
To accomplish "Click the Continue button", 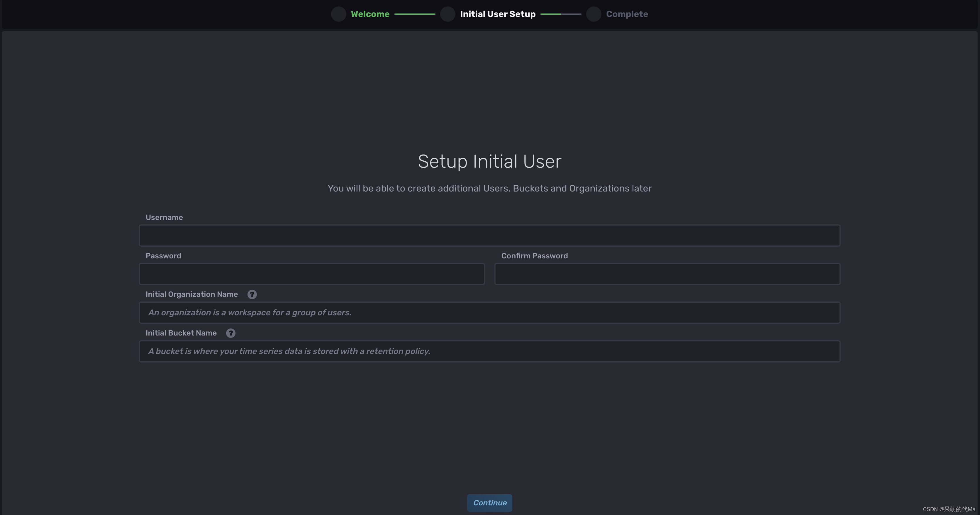I will [x=490, y=503].
